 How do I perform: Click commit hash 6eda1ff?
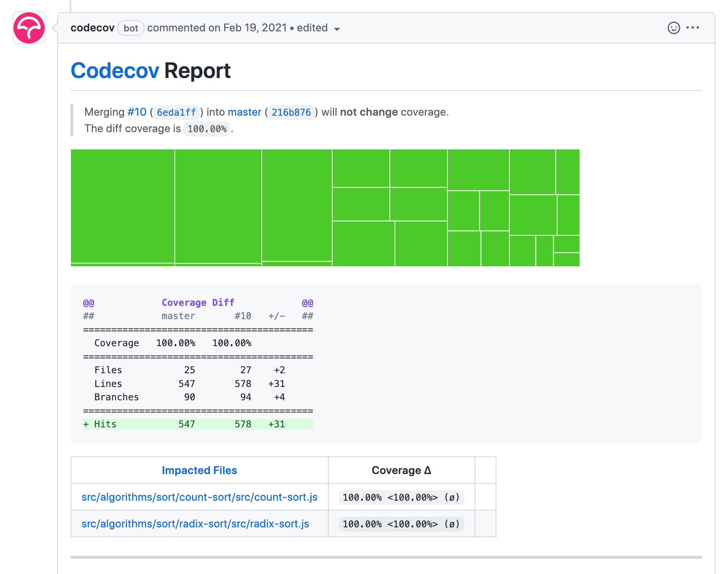click(176, 113)
